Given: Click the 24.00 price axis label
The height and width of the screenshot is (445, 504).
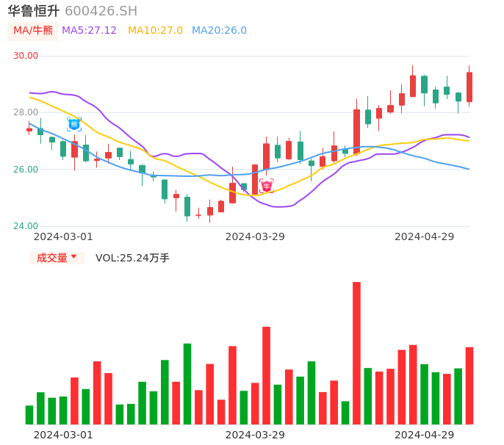Looking at the screenshot, I should click(x=26, y=226).
